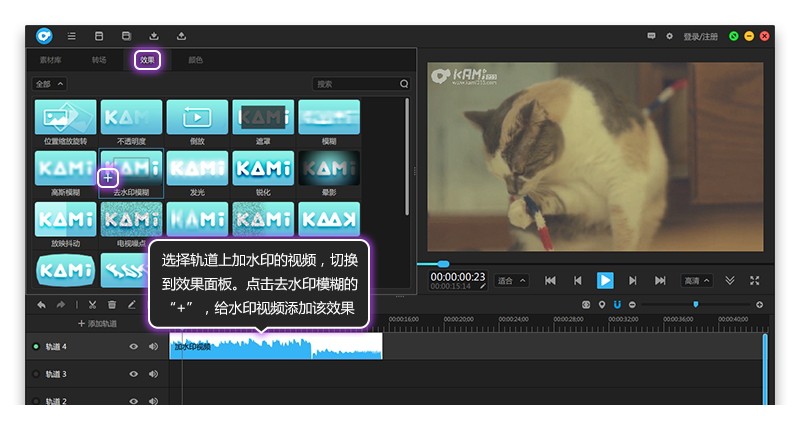800x421 pixels.
Task: Click the search magnifier icon
Action: tap(404, 84)
